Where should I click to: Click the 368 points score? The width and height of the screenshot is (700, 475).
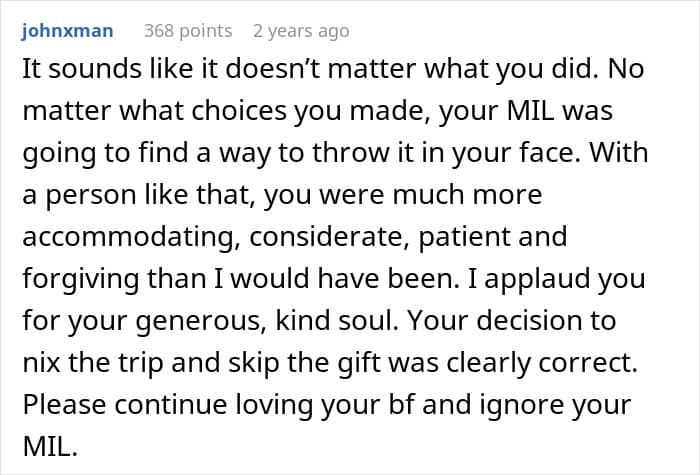[188, 30]
